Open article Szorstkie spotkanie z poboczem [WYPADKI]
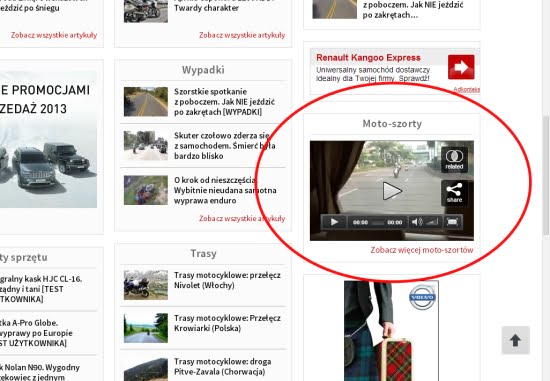Screen dimensions: 550x381 pos(224,102)
